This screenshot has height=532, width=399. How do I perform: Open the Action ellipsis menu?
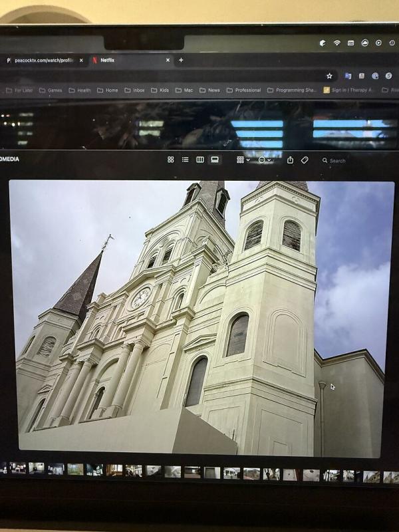click(x=264, y=160)
